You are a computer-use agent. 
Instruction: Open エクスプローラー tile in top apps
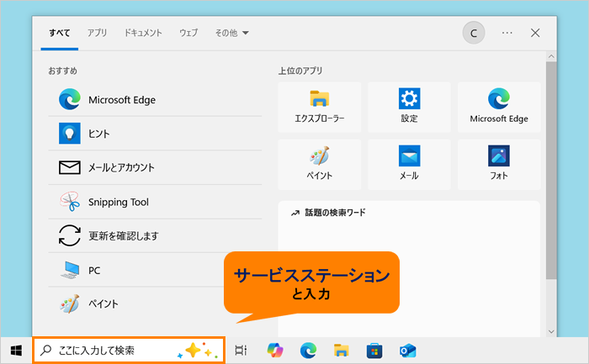(x=319, y=108)
